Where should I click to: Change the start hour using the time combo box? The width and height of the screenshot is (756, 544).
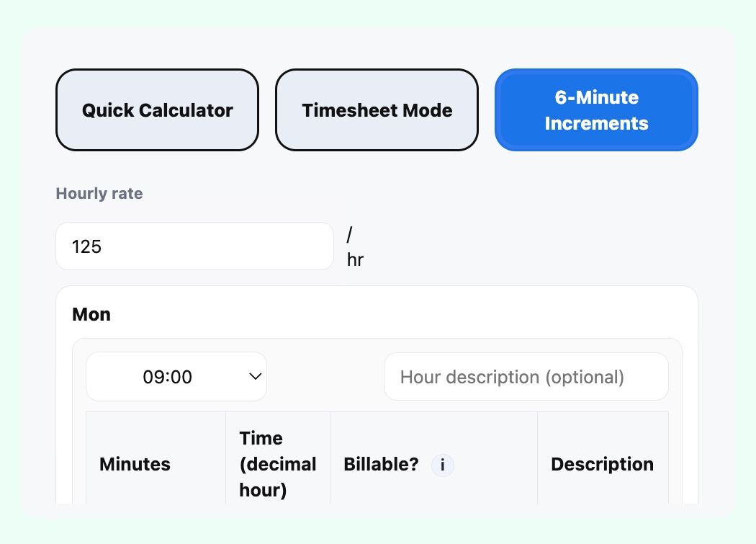coord(176,376)
